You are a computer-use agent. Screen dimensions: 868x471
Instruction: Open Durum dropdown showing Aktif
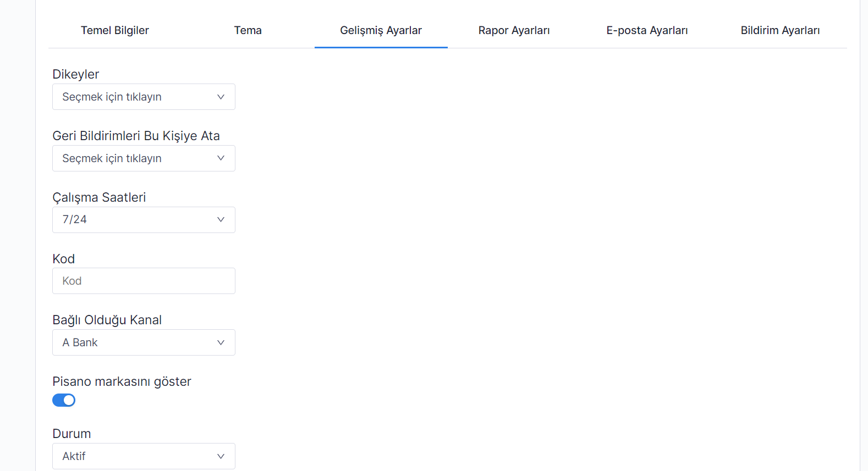(132, 456)
